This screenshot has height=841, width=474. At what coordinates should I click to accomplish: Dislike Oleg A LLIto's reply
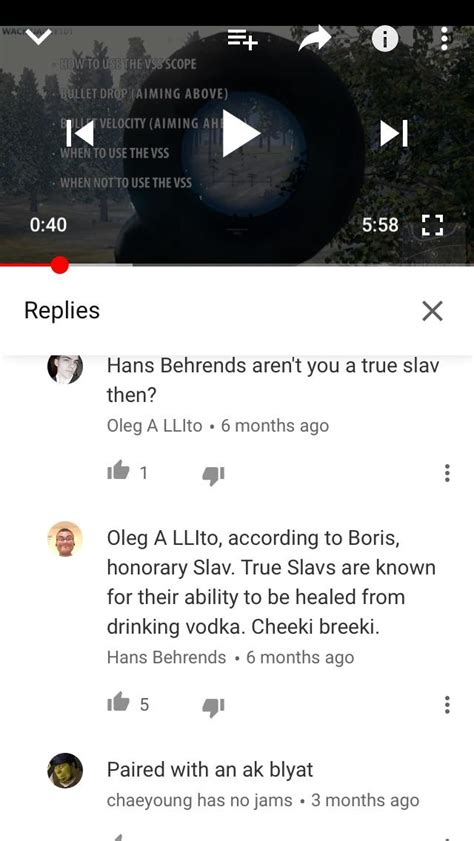tap(213, 475)
